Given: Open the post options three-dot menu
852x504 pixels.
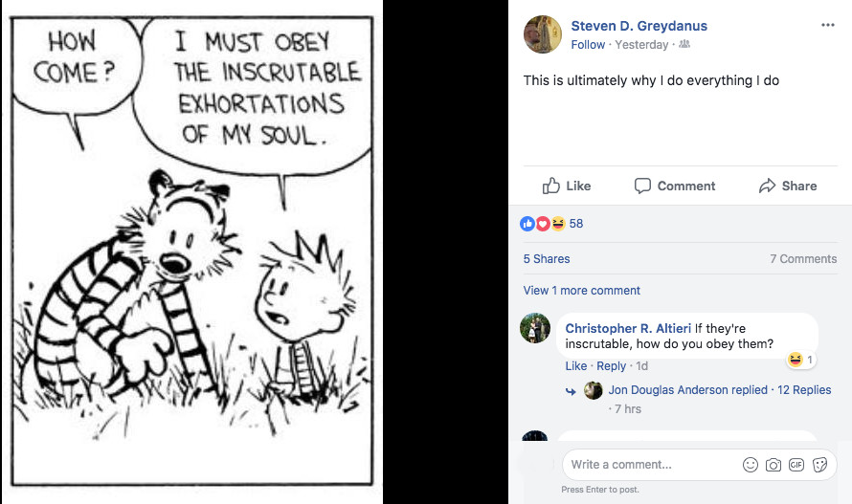Looking at the screenshot, I should (827, 25).
